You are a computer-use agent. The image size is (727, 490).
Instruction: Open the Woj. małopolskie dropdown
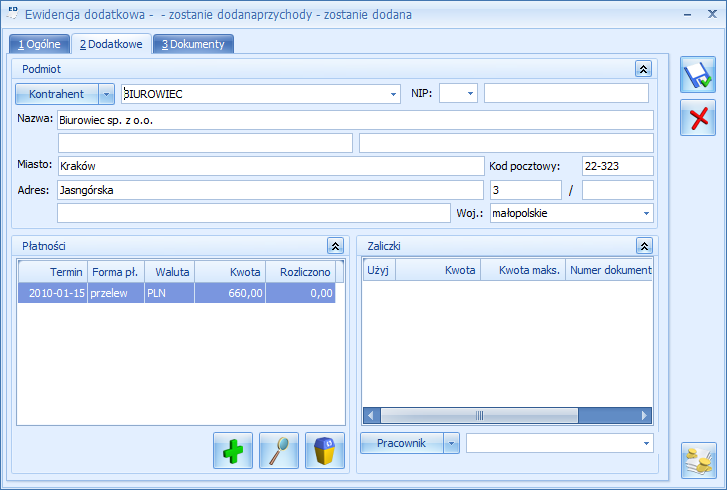click(646, 213)
